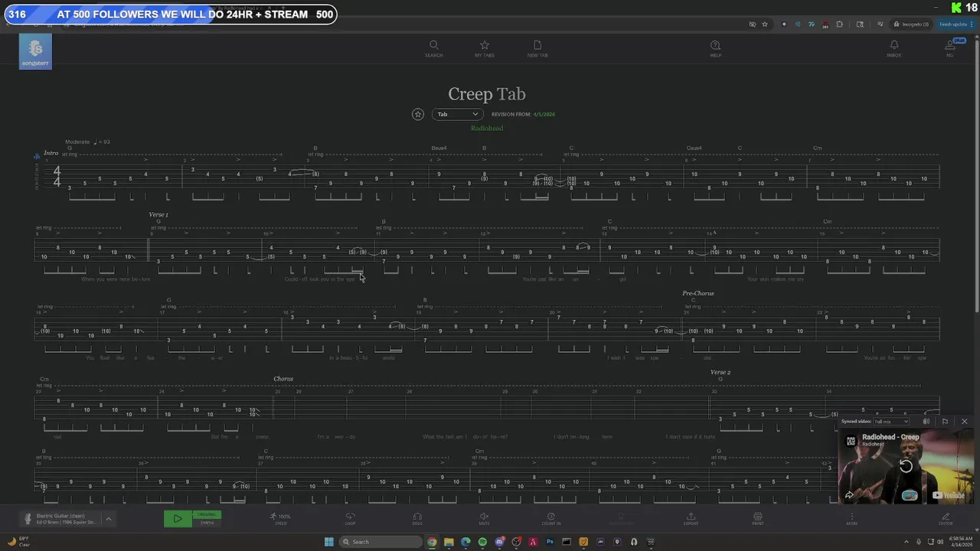Open the Songsterr home logo
The height and width of the screenshot is (551, 980).
coord(35,51)
